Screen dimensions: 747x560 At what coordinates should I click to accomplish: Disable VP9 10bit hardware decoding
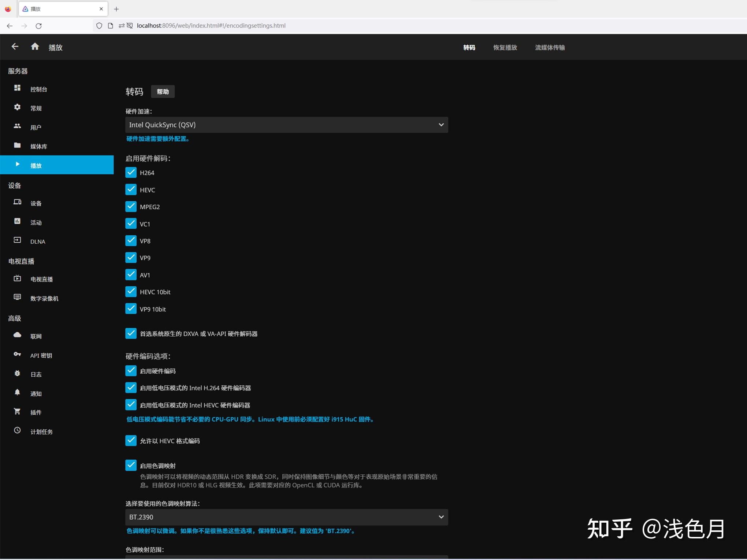click(131, 309)
